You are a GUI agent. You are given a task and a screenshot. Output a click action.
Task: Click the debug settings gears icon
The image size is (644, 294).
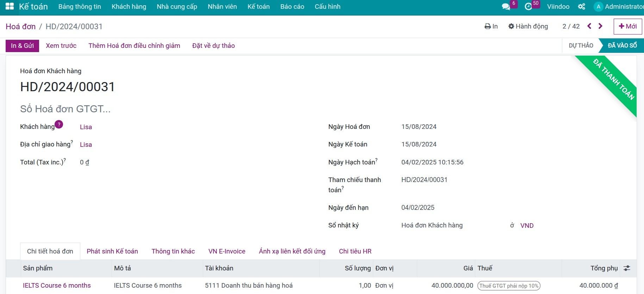click(x=581, y=7)
